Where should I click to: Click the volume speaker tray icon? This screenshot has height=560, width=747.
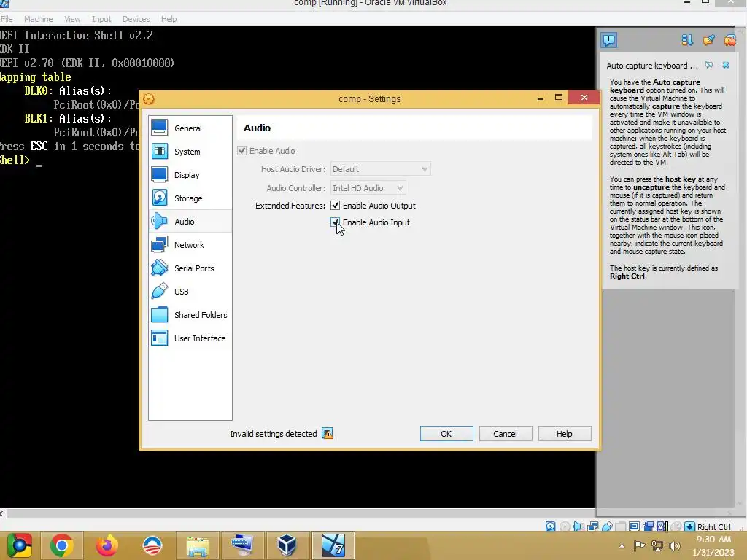(674, 546)
